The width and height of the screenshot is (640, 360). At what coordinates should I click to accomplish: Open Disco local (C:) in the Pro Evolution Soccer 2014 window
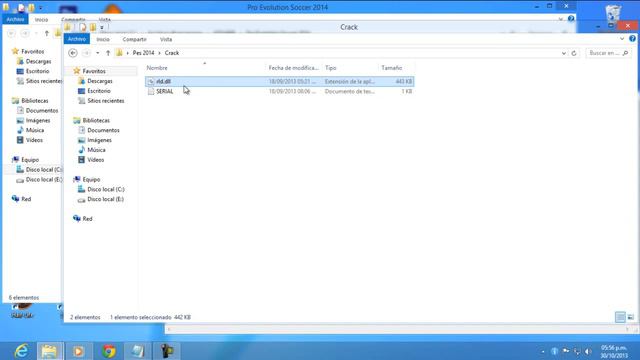click(x=43, y=169)
